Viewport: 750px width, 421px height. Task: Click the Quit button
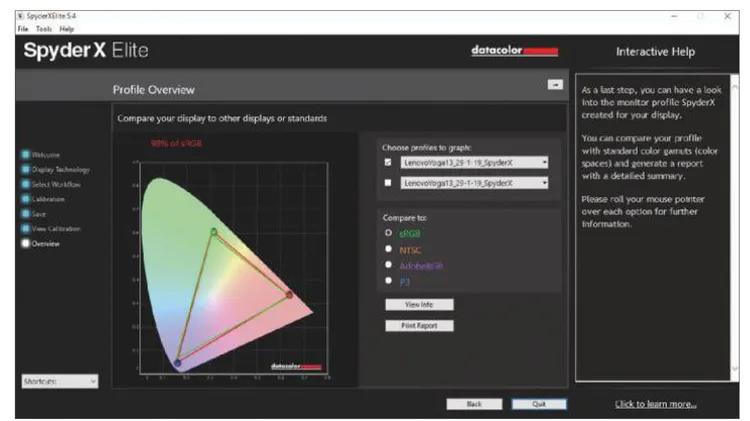539,404
